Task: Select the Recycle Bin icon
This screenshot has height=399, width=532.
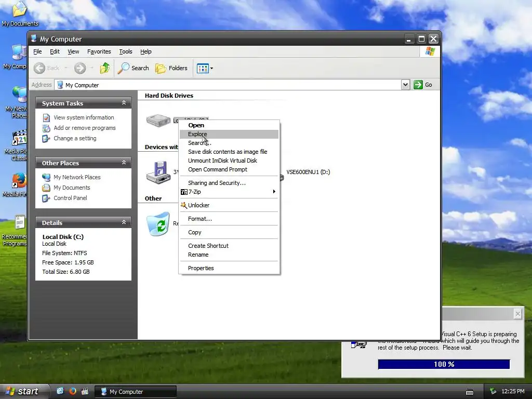Action: coord(158,224)
